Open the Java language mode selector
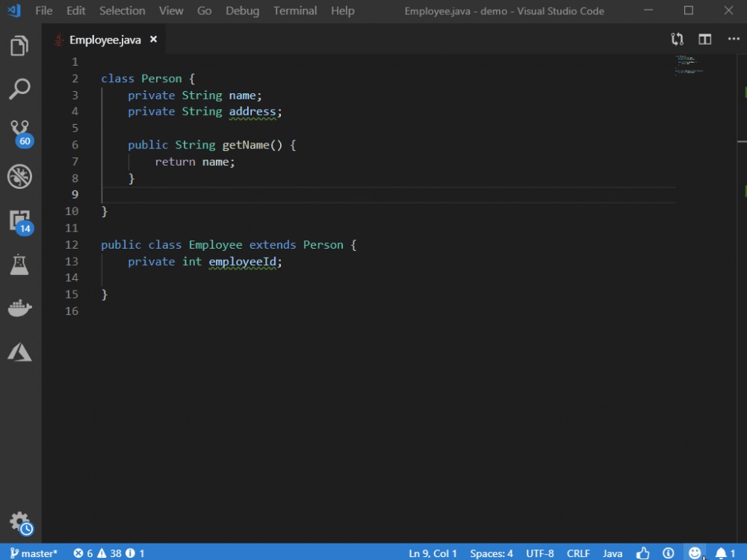The height and width of the screenshot is (560, 747). coord(613,553)
